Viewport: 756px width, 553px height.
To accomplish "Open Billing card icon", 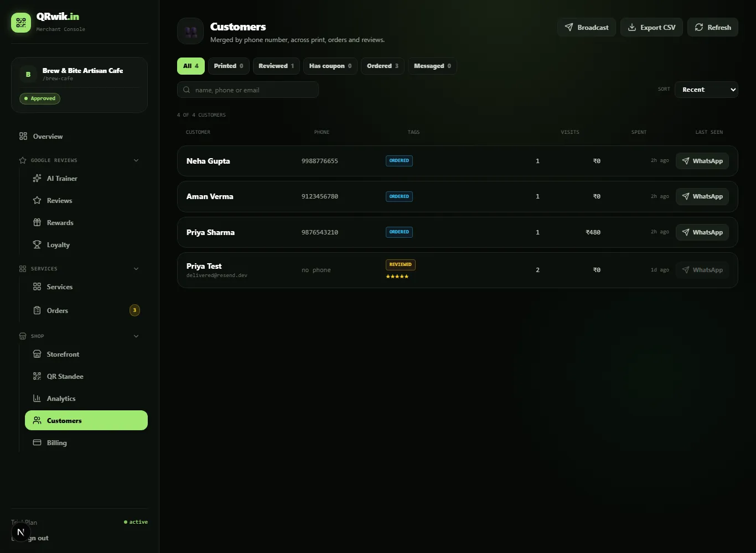I will point(37,442).
